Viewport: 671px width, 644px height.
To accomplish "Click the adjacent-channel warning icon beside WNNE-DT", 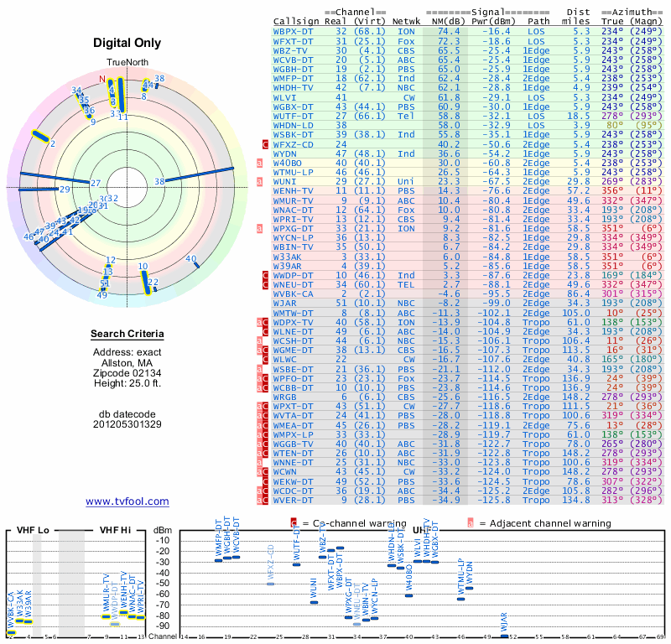I will [259, 463].
